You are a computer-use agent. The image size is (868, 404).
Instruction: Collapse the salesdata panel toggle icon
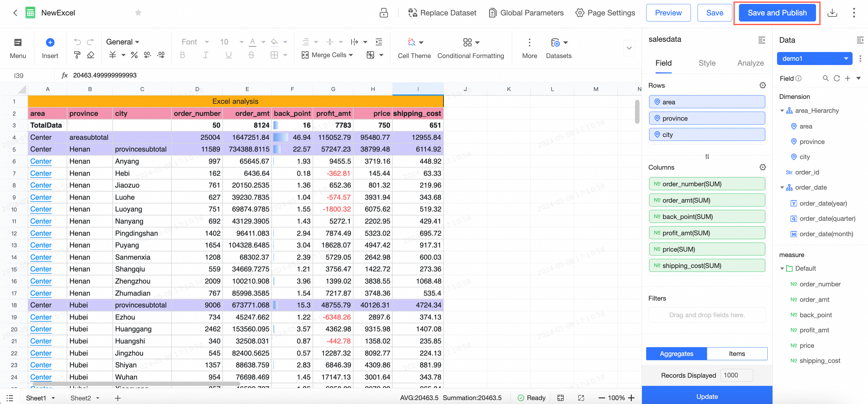[x=761, y=40]
